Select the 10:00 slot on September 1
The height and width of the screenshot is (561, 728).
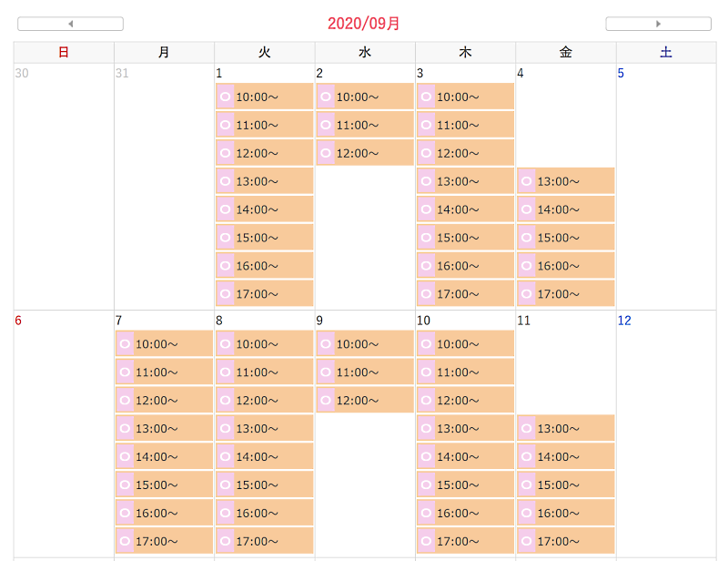tap(265, 97)
